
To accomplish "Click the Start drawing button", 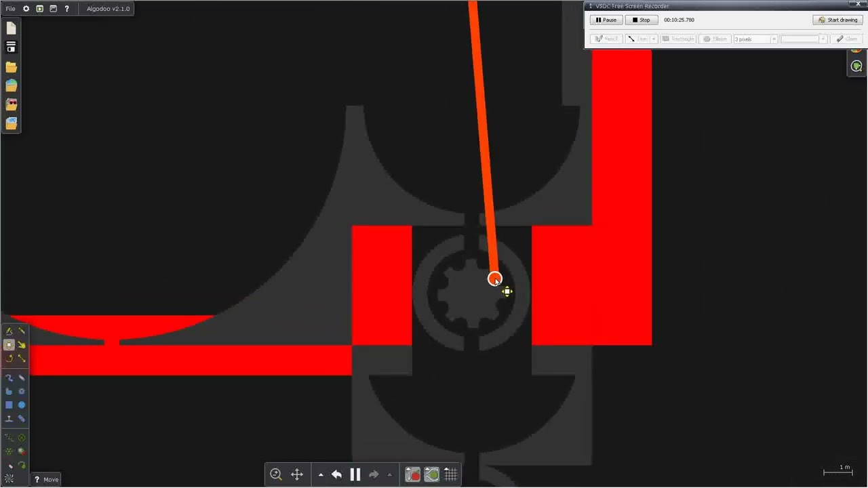I will pyautogui.click(x=838, y=20).
